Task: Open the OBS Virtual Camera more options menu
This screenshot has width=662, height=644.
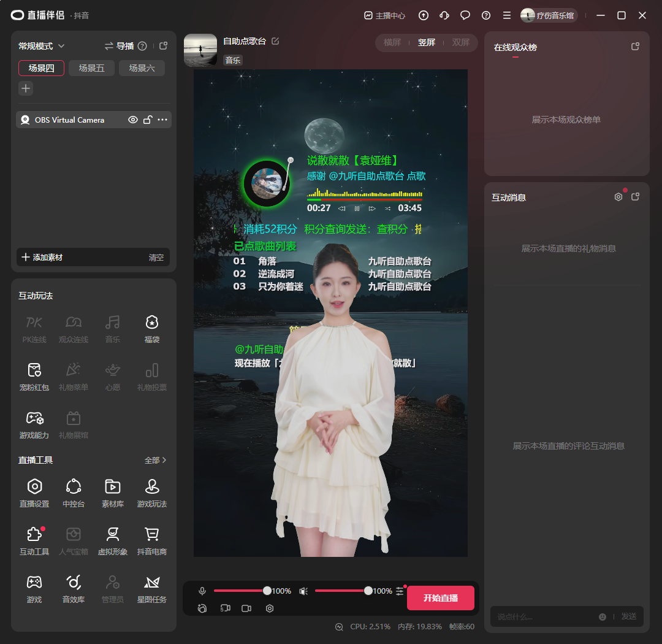Action: [x=162, y=120]
